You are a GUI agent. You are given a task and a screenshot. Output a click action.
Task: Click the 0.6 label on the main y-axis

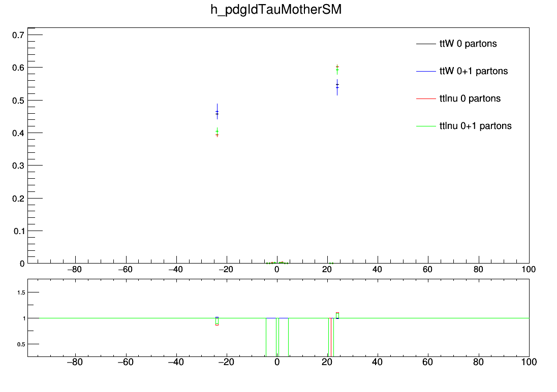tap(18, 68)
